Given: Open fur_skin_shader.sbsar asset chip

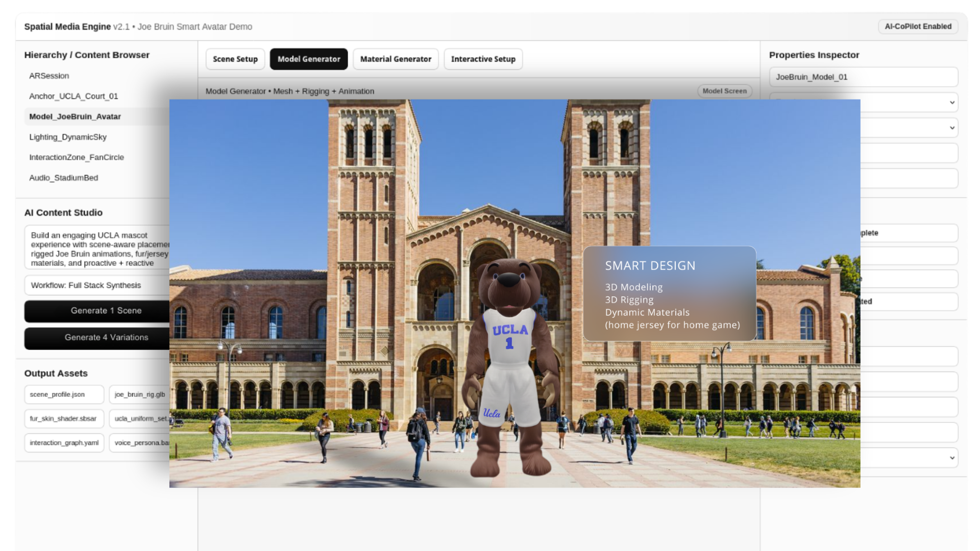Looking at the screenshot, I should 64,419.
